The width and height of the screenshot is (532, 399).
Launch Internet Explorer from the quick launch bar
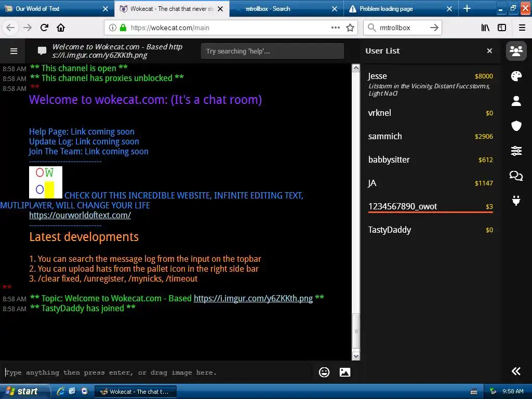click(61, 391)
